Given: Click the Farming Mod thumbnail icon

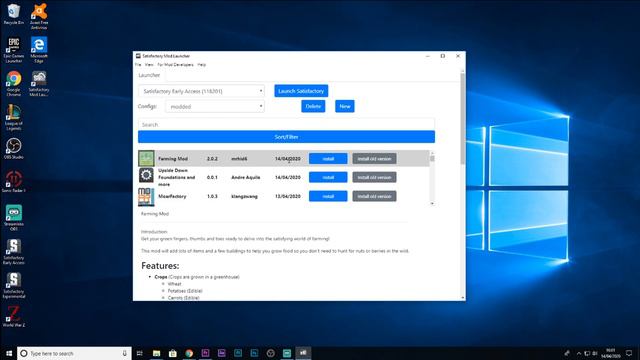Looking at the screenshot, I should [x=146, y=158].
